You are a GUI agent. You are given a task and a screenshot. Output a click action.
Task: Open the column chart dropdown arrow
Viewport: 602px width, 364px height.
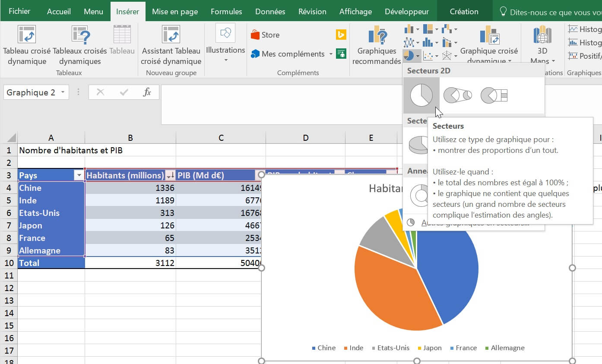pyautogui.click(x=417, y=29)
